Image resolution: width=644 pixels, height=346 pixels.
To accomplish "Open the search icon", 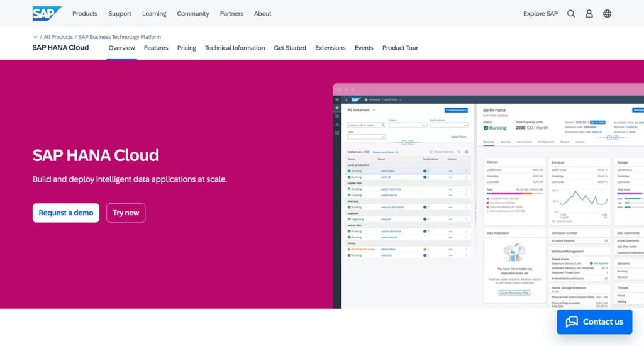I will (571, 14).
